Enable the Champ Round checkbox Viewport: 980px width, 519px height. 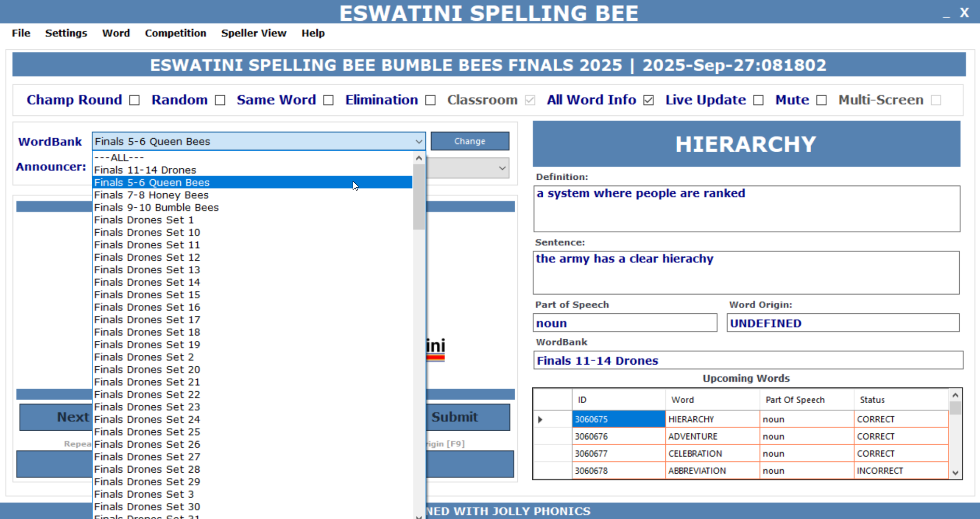tap(135, 100)
